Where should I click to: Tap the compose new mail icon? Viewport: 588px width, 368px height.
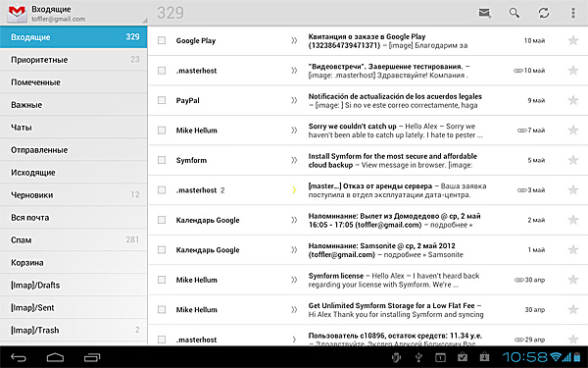485,13
